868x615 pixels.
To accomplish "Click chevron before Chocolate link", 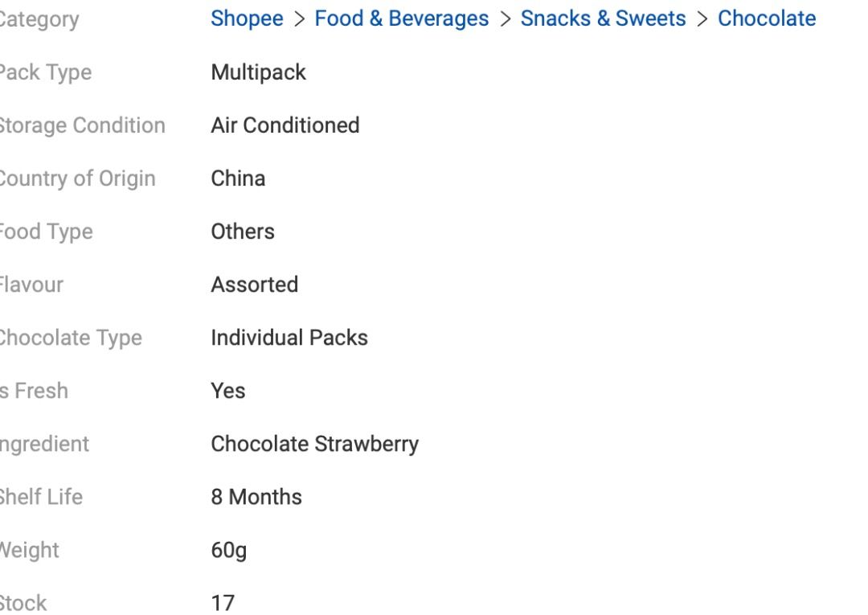I will click(702, 19).
